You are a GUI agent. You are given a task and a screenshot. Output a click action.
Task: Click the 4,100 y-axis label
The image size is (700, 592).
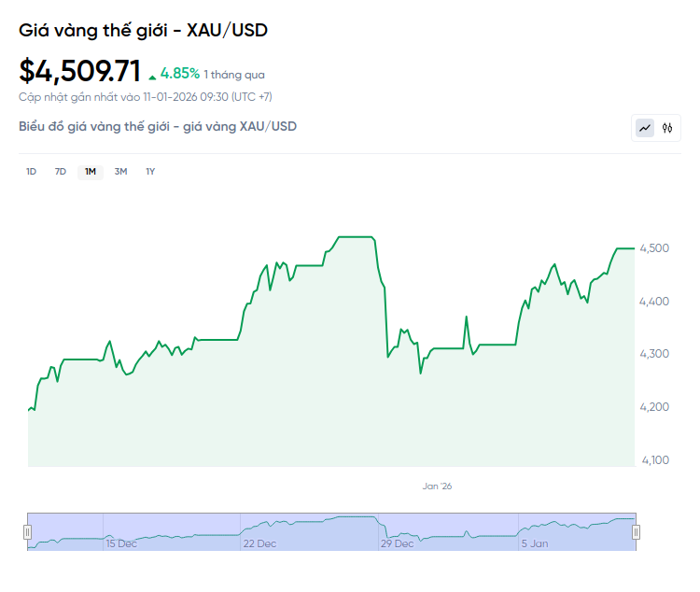(656, 459)
